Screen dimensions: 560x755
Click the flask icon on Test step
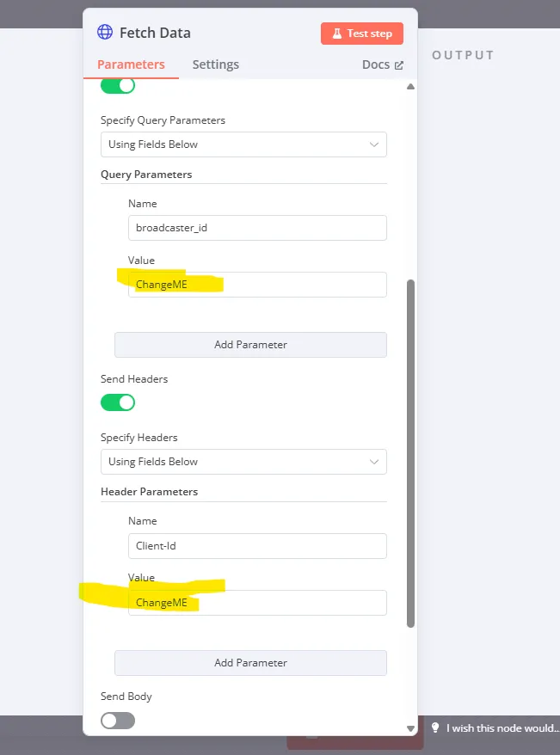pyautogui.click(x=337, y=34)
